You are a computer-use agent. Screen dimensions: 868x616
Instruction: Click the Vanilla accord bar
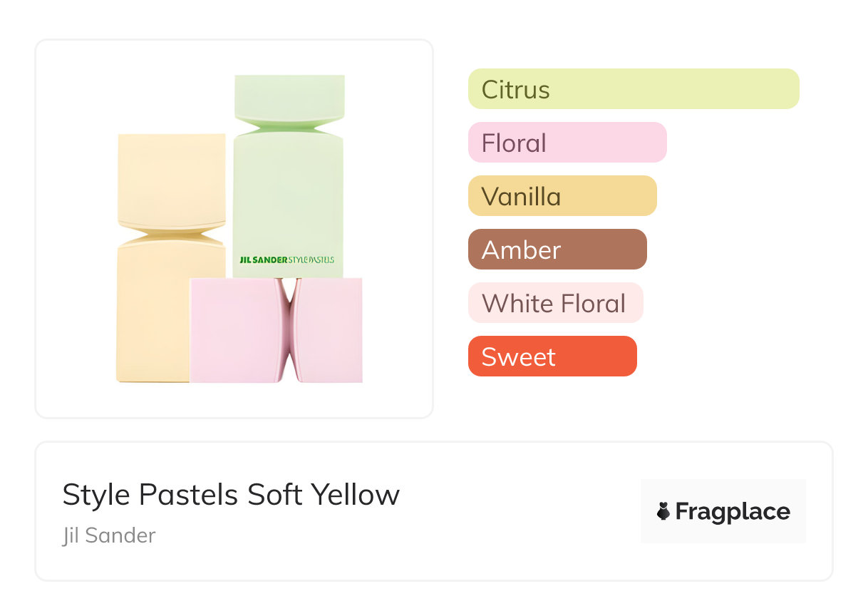tap(562, 196)
